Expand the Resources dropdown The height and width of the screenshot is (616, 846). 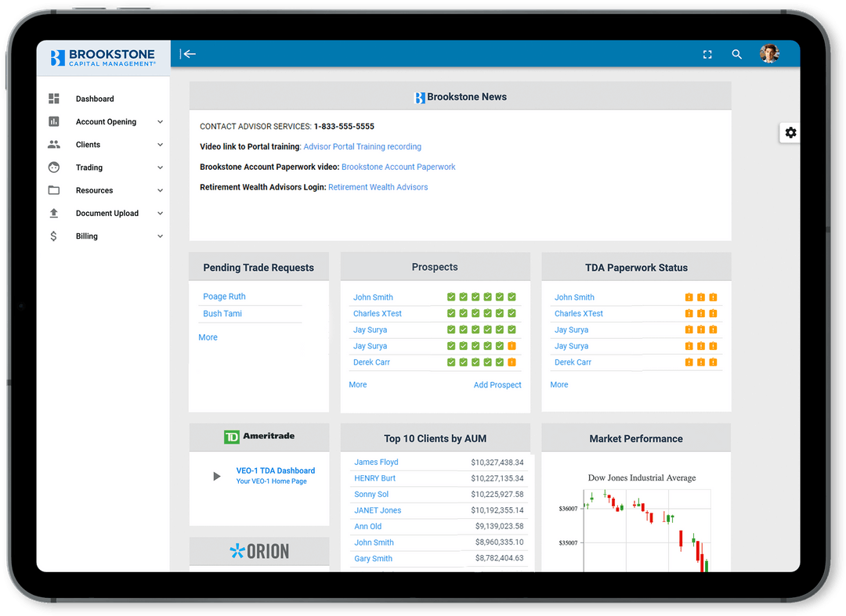click(x=159, y=189)
